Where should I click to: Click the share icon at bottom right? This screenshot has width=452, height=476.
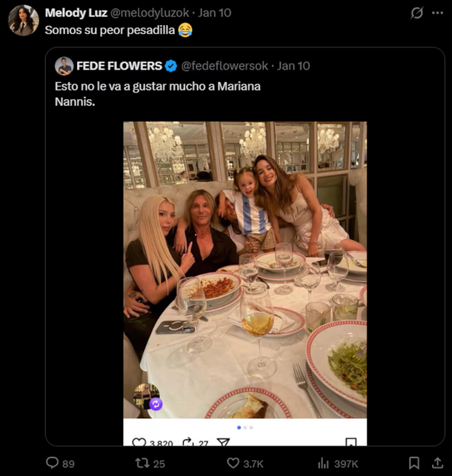pos(437,463)
